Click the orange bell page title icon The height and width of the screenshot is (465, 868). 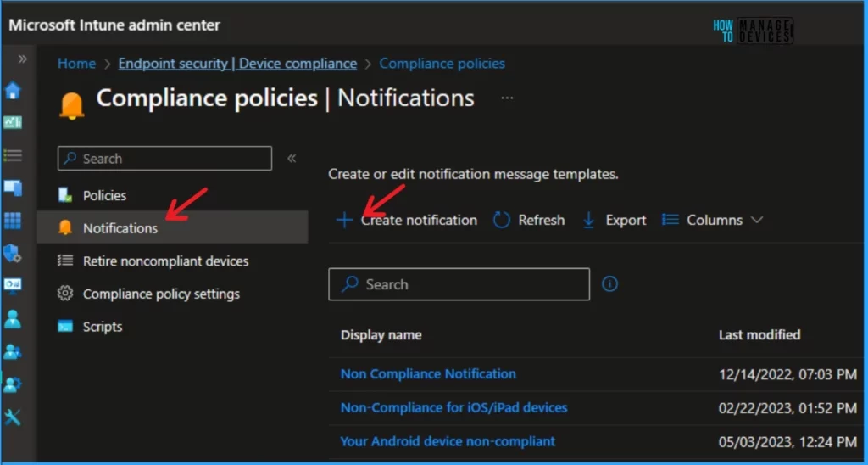tap(72, 105)
